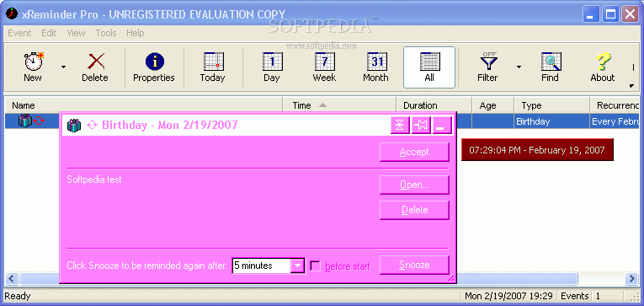Viewport: 644px width, 306px height.
Task: Open the Tools menu
Action: pyautogui.click(x=106, y=33)
